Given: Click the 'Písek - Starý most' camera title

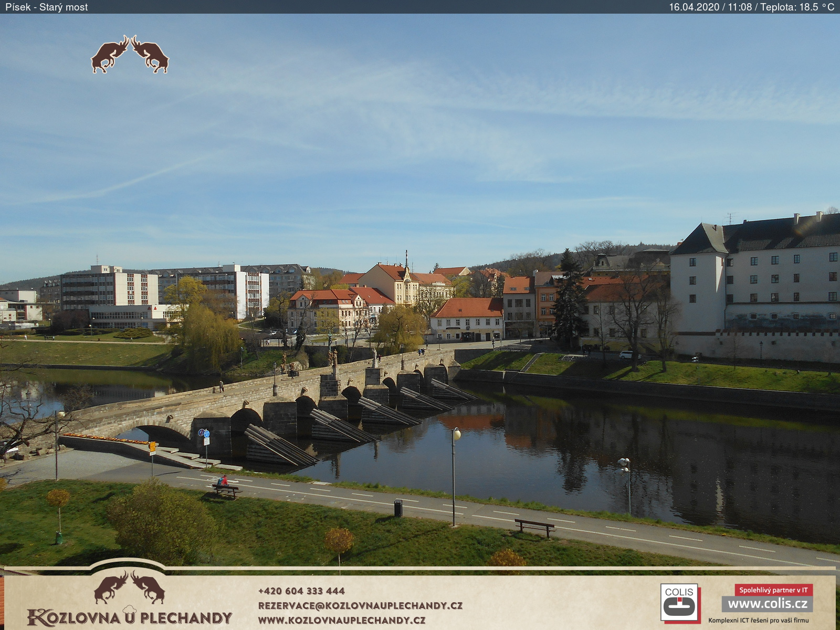Looking at the screenshot, I should 47,7.
